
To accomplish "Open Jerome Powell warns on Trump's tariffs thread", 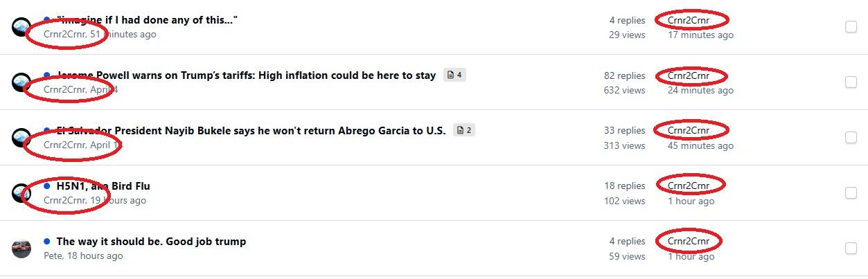I will (x=246, y=75).
